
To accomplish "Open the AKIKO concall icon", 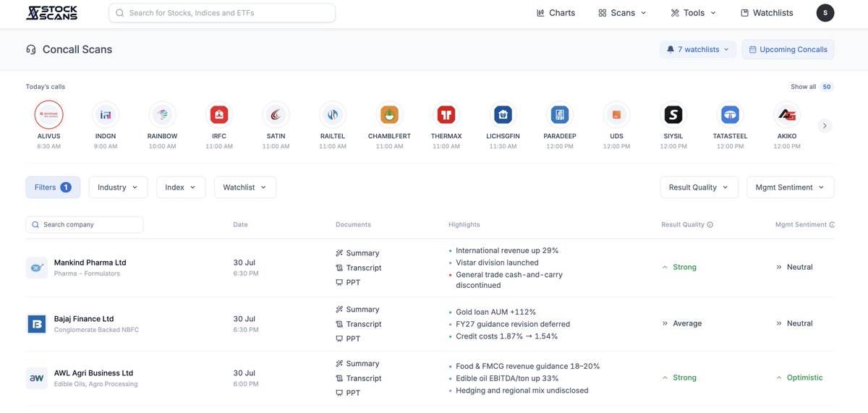I will click(x=786, y=114).
